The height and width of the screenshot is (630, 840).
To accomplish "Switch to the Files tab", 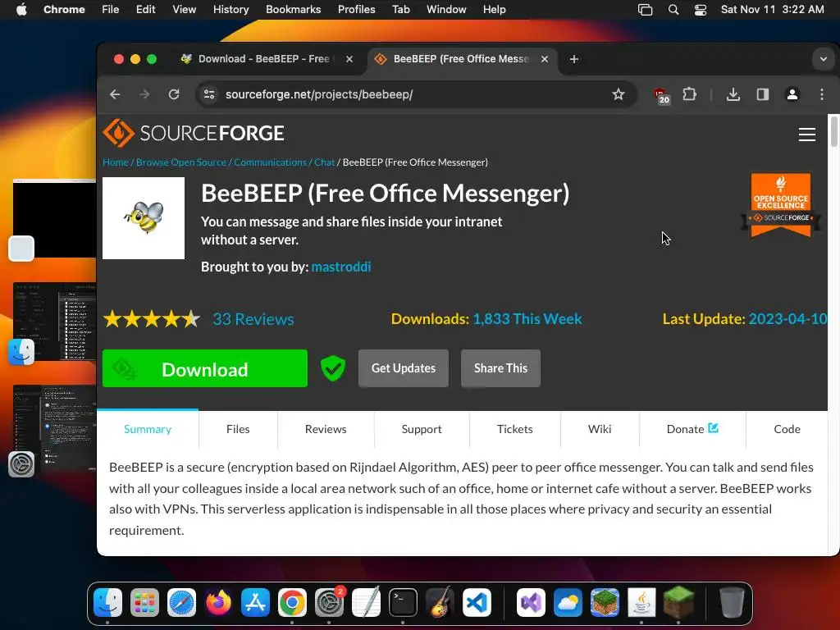I will 238,429.
